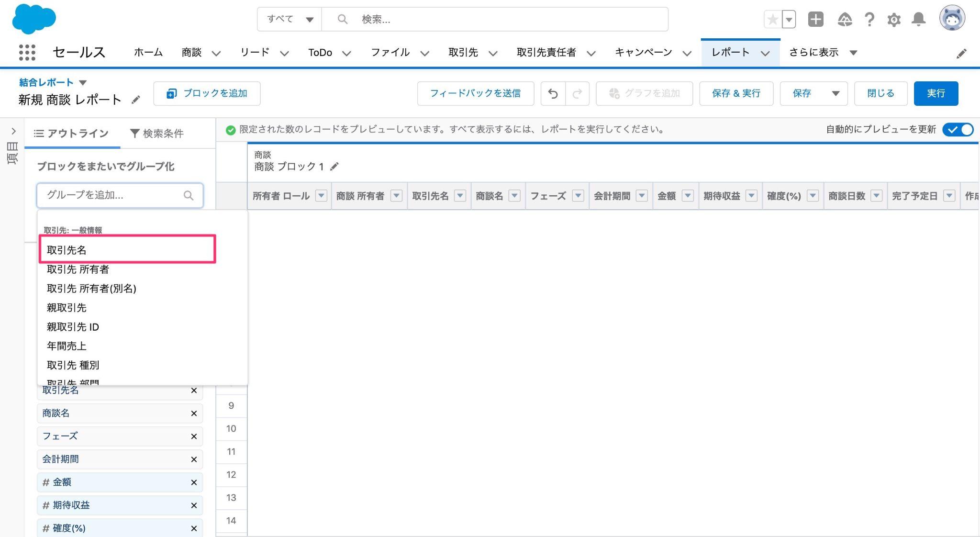Expand the 保存 button dropdown arrow
The height and width of the screenshot is (537, 980).
pyautogui.click(x=835, y=93)
